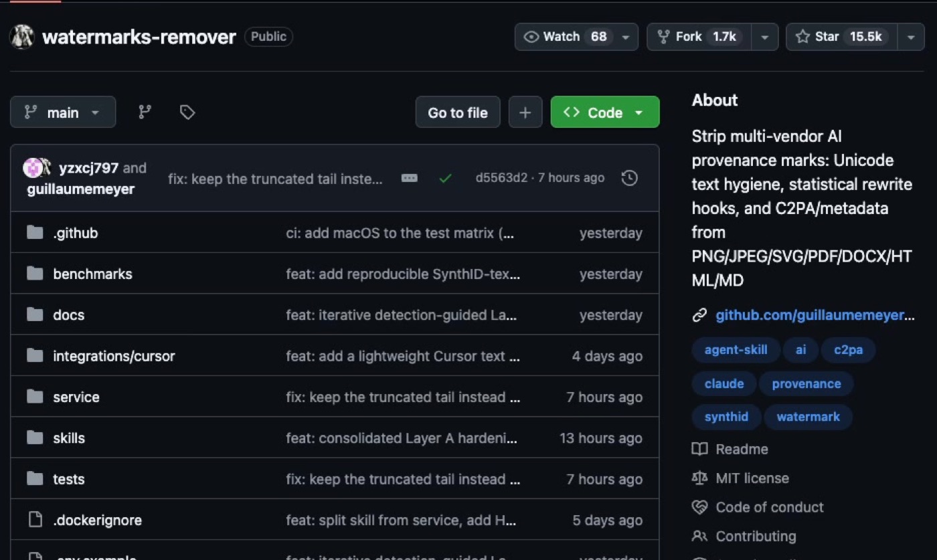Image resolution: width=937 pixels, height=560 pixels.
Task: Click the book icon beside Readme
Action: coord(699,449)
